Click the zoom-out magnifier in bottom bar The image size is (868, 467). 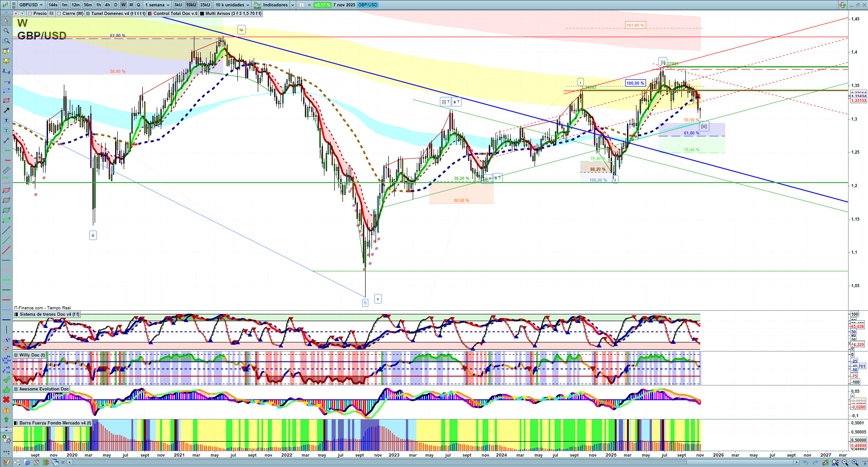tap(845, 462)
